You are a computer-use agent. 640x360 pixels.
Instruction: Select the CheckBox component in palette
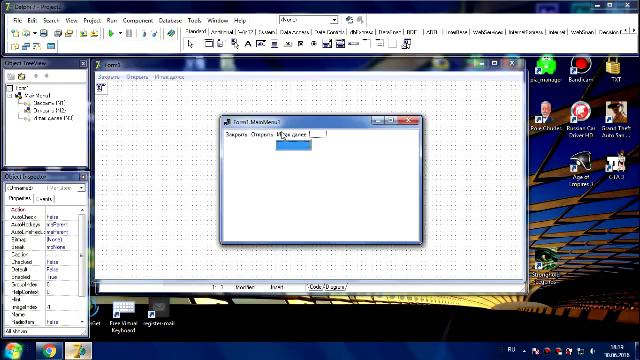[x=300, y=44]
